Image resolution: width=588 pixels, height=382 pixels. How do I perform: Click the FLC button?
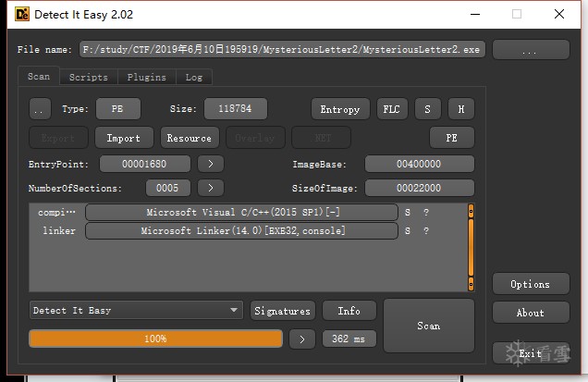(x=392, y=109)
